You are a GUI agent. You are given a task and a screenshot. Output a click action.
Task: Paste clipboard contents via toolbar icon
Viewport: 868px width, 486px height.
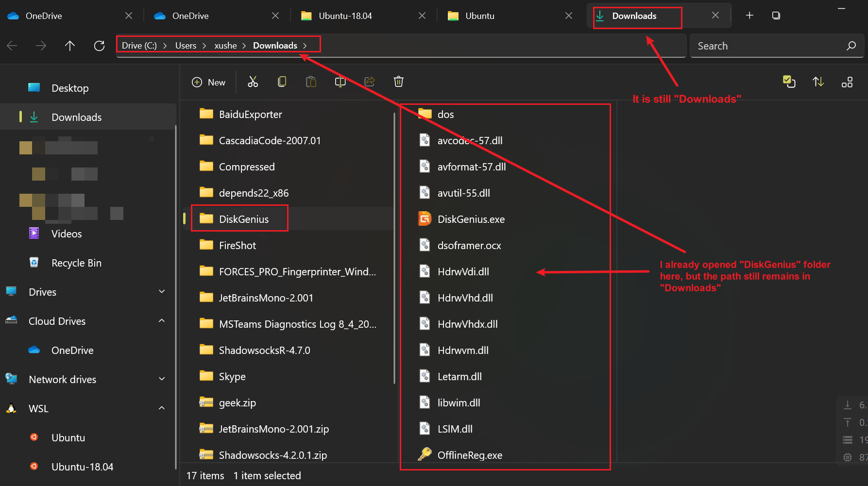[x=311, y=82]
